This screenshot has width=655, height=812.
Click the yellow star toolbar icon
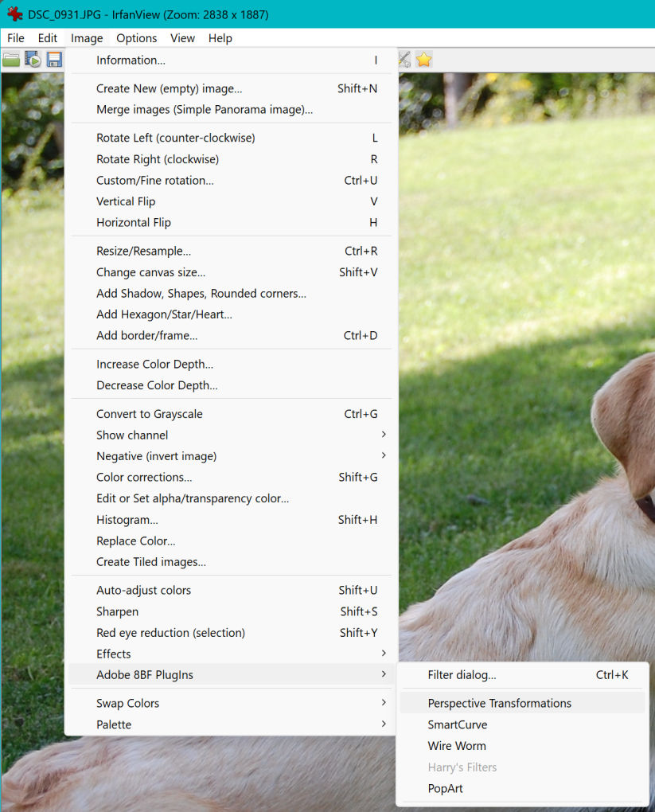(424, 60)
